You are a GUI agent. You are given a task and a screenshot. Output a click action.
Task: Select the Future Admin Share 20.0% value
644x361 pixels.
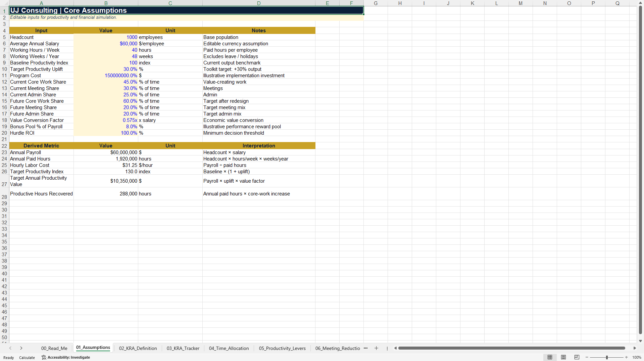[106, 114]
